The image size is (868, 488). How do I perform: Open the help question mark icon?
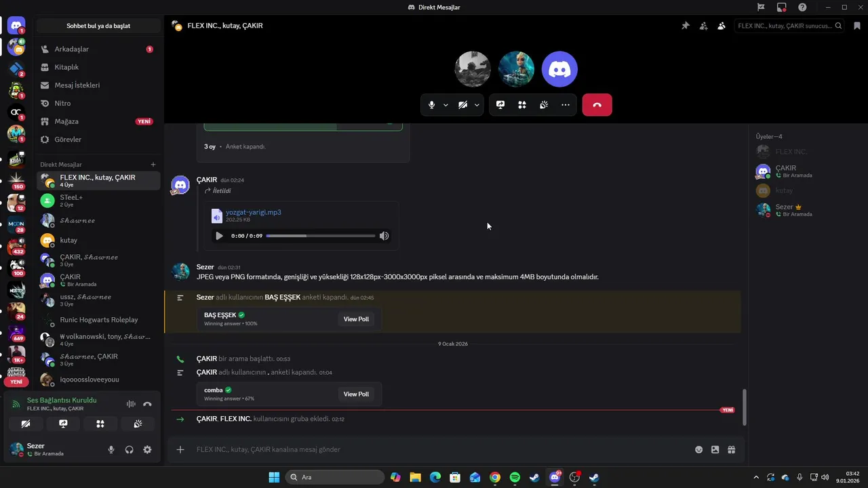click(x=802, y=7)
